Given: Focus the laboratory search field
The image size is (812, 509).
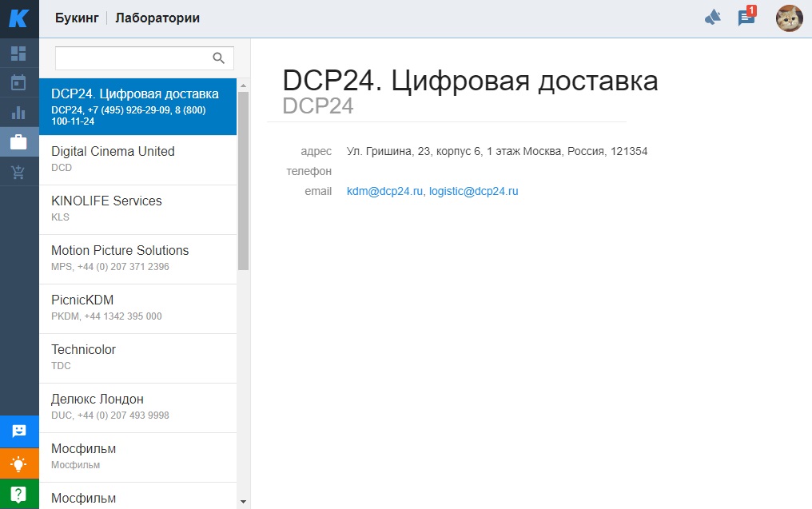Looking at the screenshot, I should 145,58.
